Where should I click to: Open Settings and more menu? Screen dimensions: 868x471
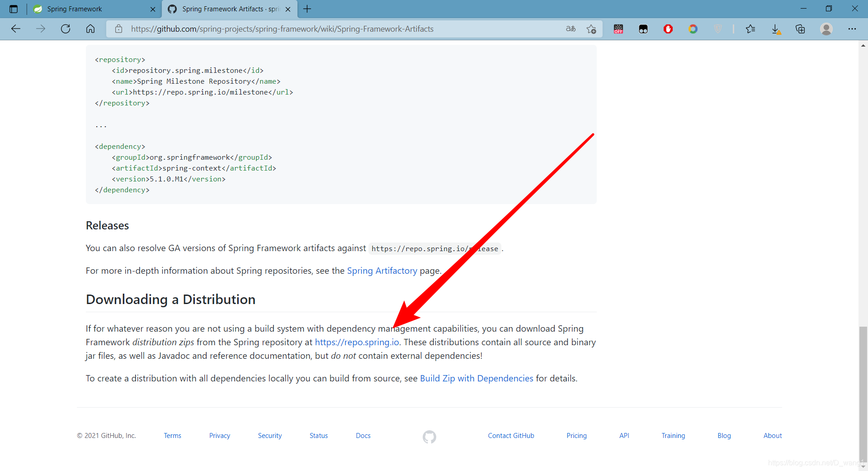852,29
